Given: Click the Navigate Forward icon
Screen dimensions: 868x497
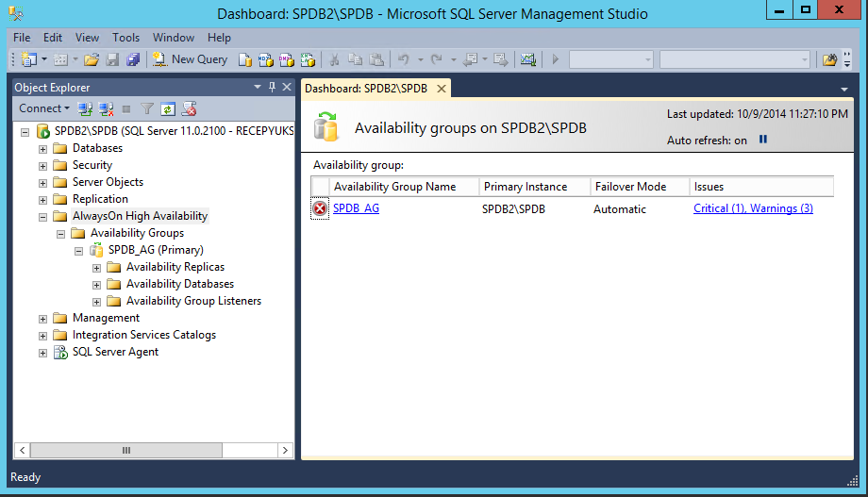Looking at the screenshot, I should pos(501,59).
